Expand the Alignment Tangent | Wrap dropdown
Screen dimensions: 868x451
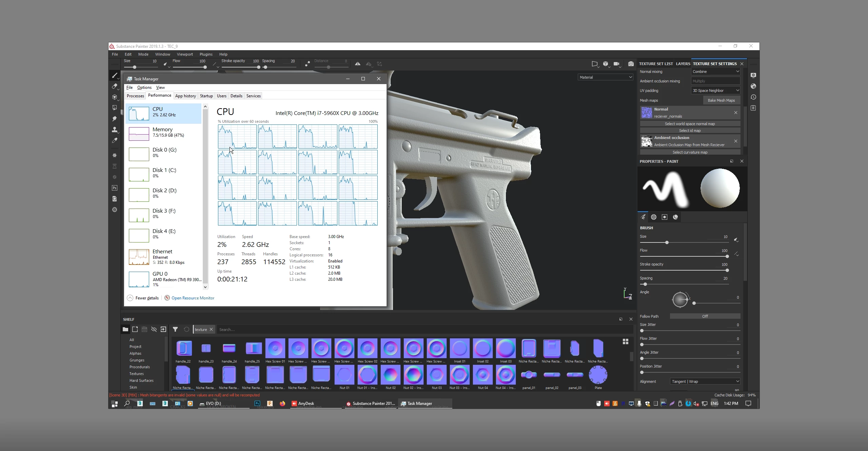[x=705, y=381]
